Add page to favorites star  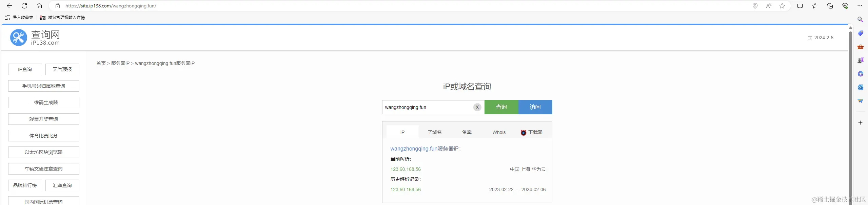coord(782,6)
